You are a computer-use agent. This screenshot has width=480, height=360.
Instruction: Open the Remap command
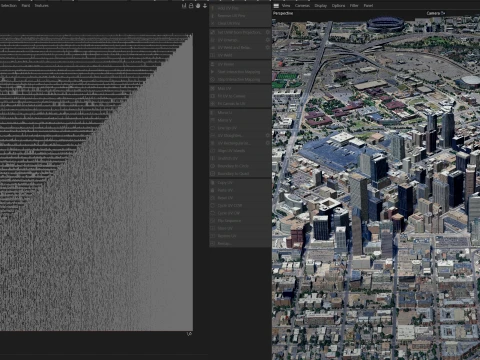[x=240, y=244]
